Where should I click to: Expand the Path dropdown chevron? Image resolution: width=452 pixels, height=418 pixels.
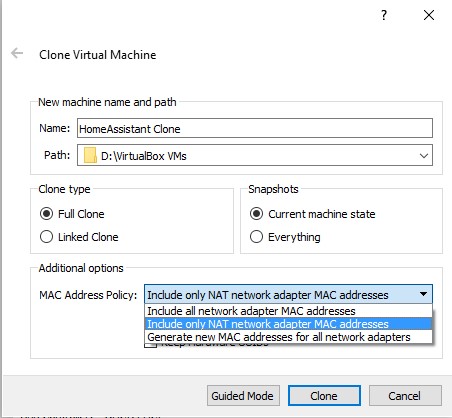(x=424, y=156)
